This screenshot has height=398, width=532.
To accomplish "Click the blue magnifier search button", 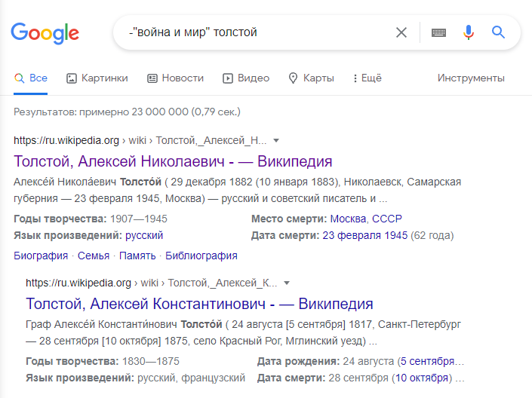I will click(498, 32).
